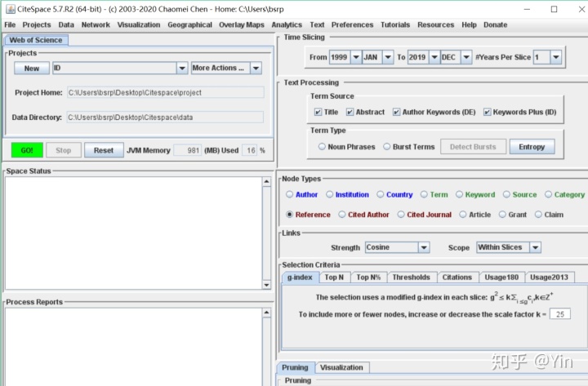
Task: Open the Resources menu
Action: [436, 24]
